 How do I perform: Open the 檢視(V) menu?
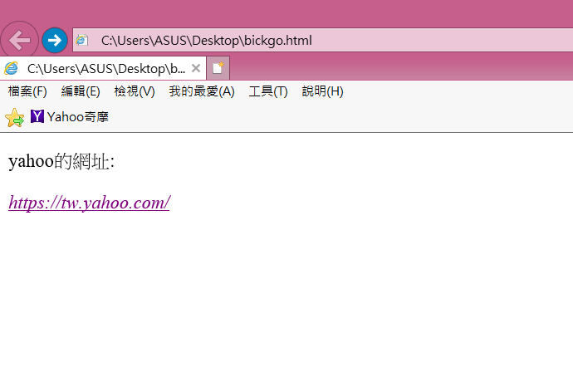[x=135, y=91]
